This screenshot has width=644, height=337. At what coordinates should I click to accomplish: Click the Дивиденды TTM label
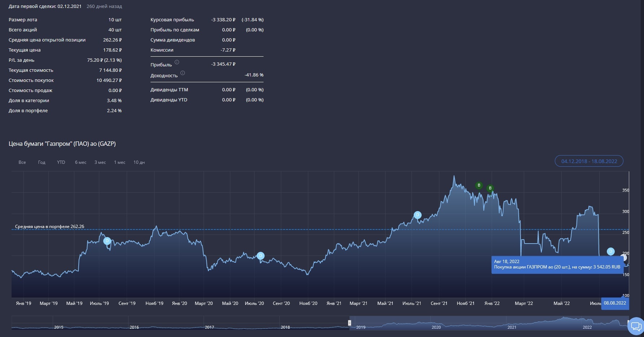[x=169, y=90]
